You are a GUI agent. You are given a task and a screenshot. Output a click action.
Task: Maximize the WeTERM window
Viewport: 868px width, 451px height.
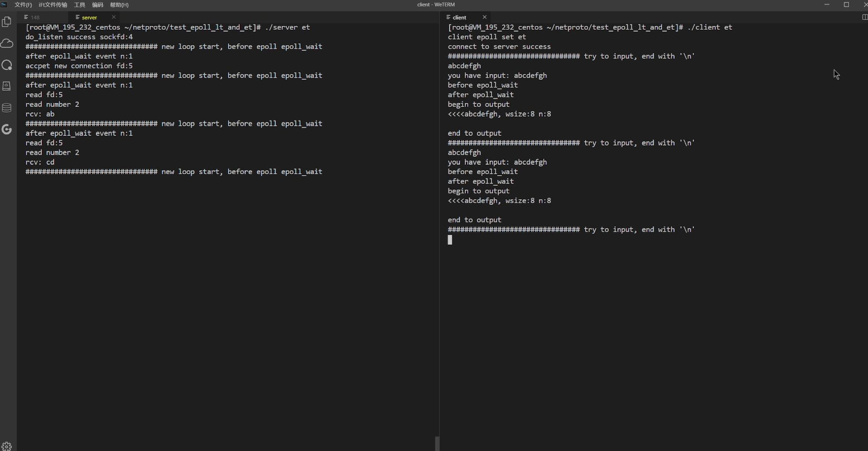click(846, 5)
